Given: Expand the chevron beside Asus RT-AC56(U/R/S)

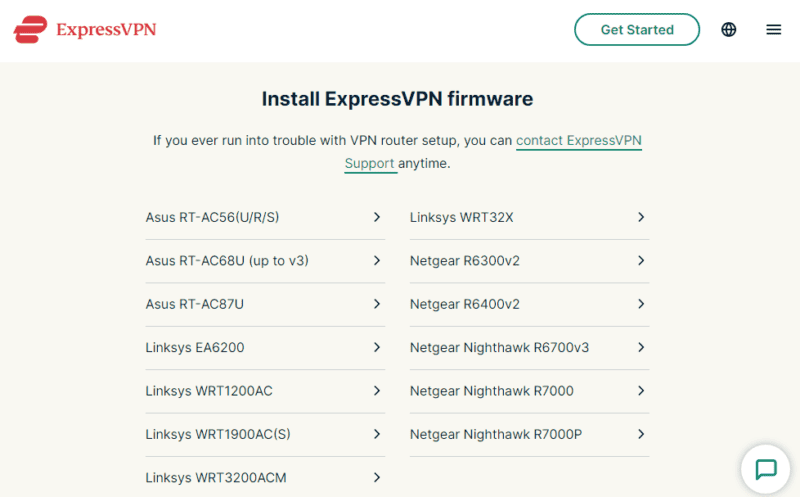Looking at the screenshot, I should [377, 217].
